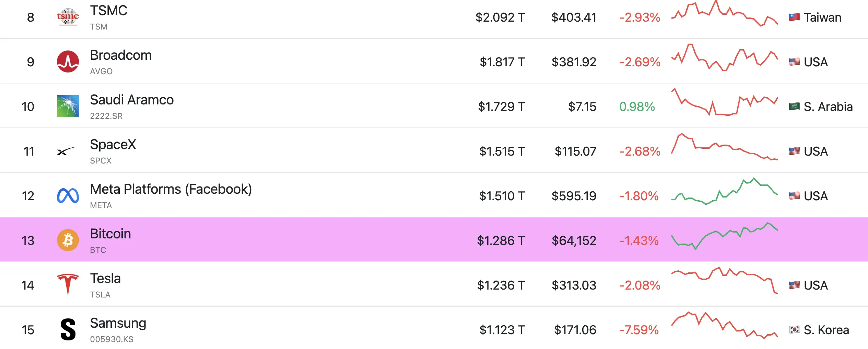Click the TSMC logo icon
This screenshot has width=868, height=349.
click(x=68, y=17)
